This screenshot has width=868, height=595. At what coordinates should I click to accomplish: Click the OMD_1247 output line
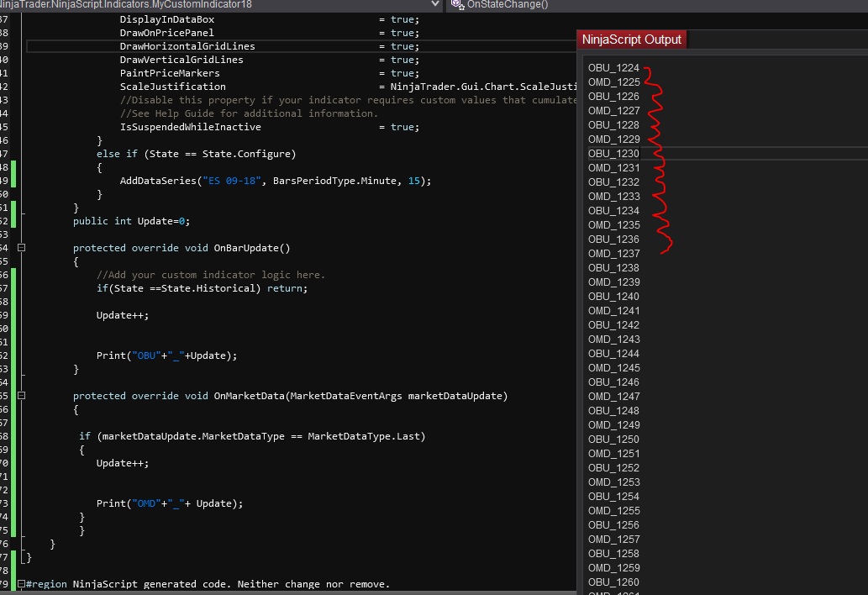pos(613,397)
